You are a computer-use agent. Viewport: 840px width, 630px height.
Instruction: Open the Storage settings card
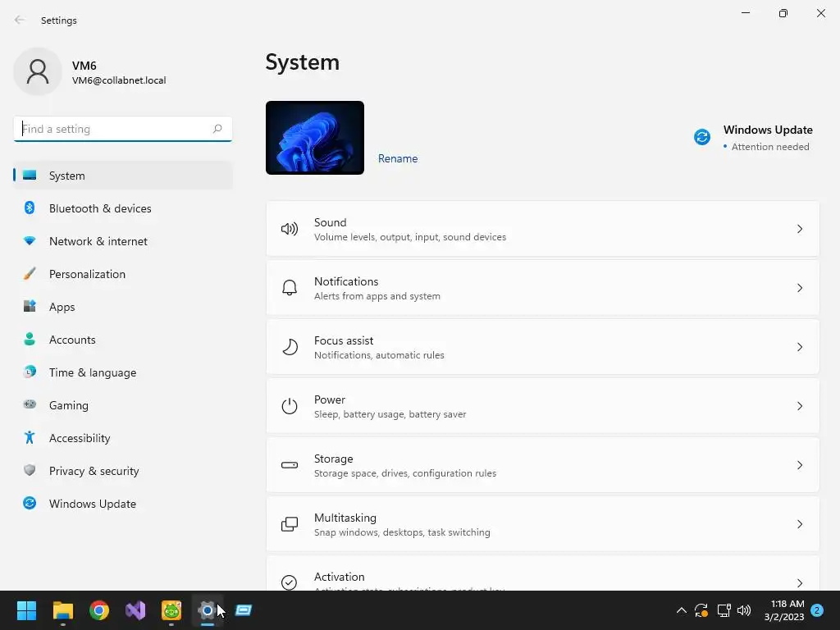543,465
